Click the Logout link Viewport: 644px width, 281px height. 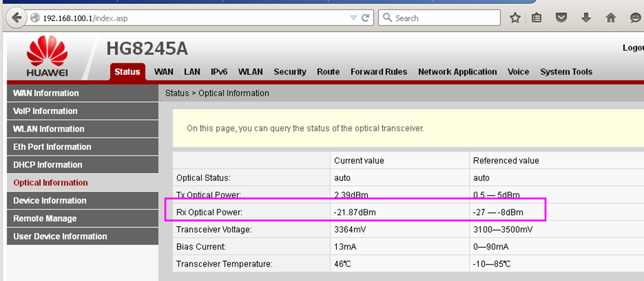(633, 48)
